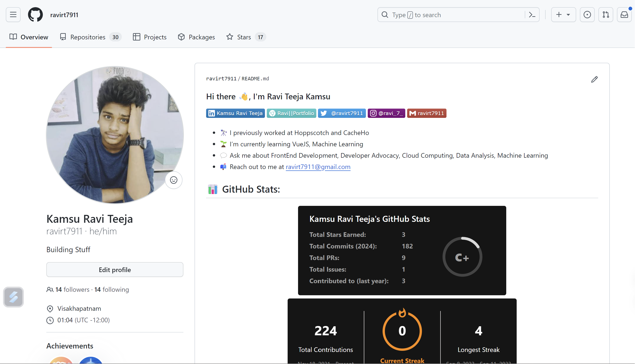Click the clock icon beside local time
The height and width of the screenshot is (364, 635).
50,320
